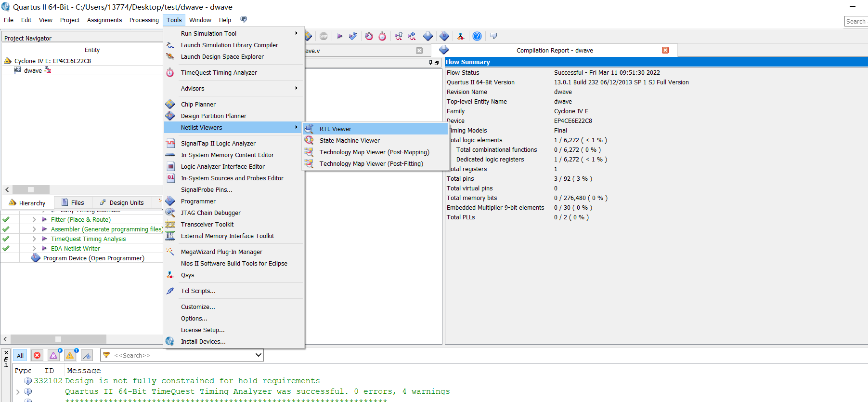Open MegaWizard Plug-In Manager
The width and height of the screenshot is (868, 402).
[234, 252]
